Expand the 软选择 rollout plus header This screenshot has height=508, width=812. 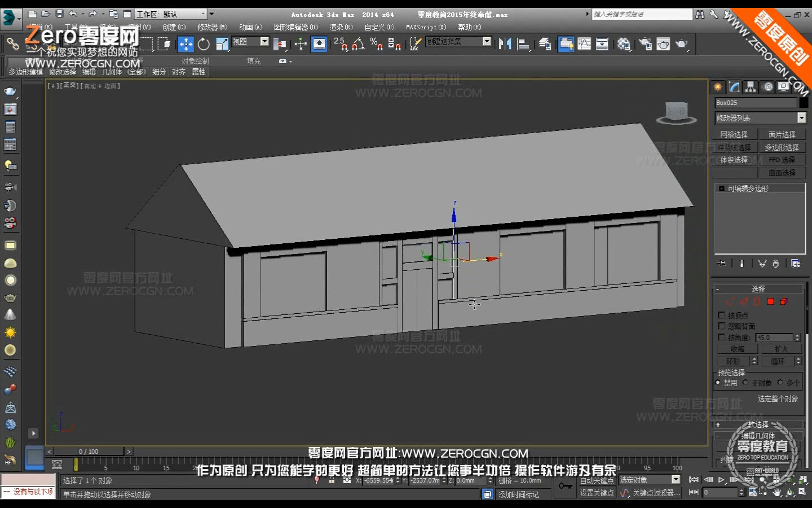758,424
